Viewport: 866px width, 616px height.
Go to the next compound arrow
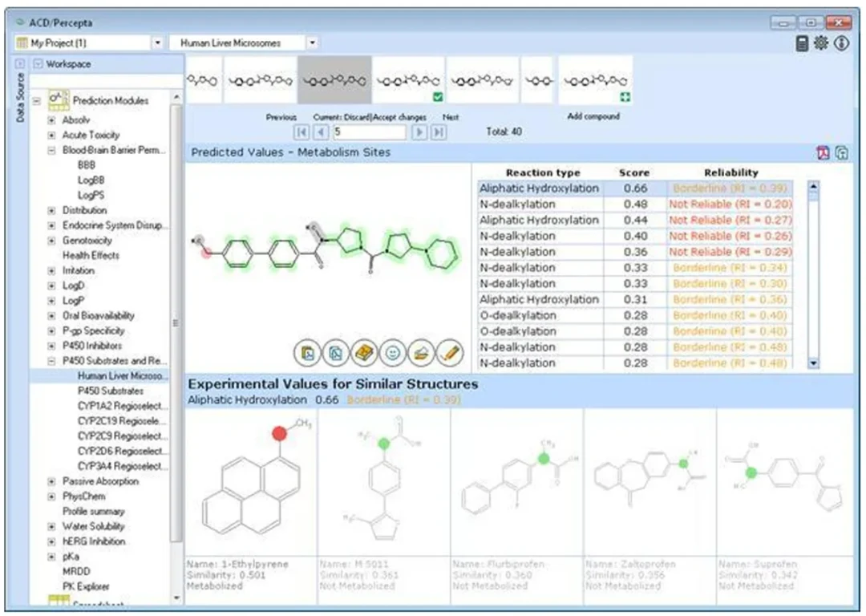(419, 132)
